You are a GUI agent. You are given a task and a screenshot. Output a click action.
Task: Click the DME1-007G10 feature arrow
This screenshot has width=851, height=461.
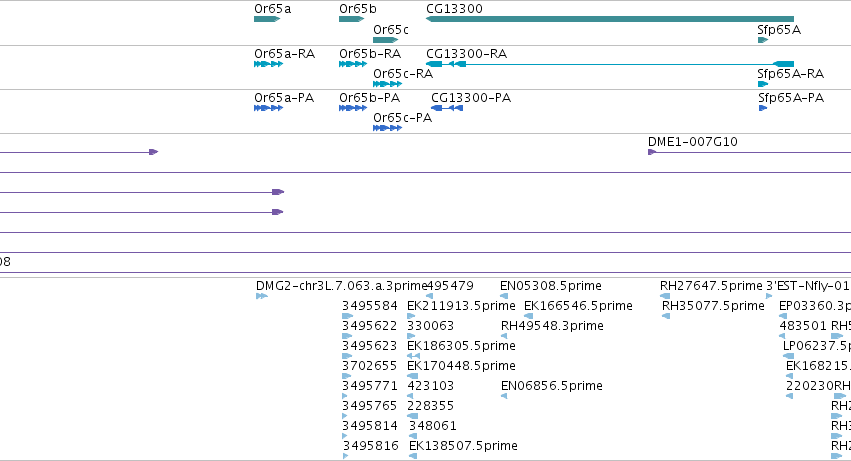click(x=652, y=152)
